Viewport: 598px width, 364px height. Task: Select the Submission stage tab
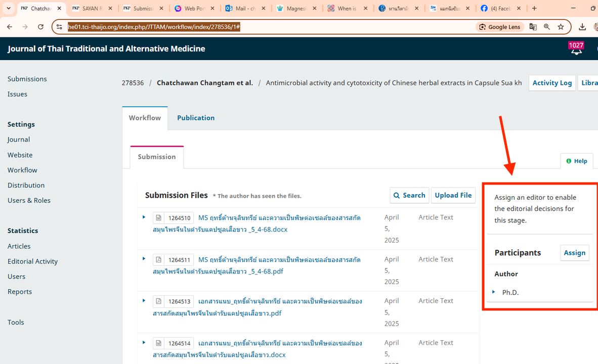tap(157, 157)
